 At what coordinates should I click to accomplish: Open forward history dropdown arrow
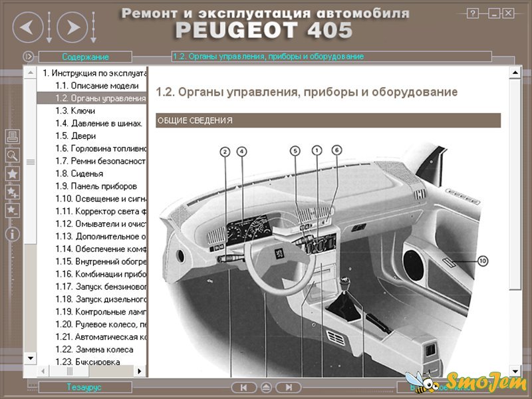93,27
